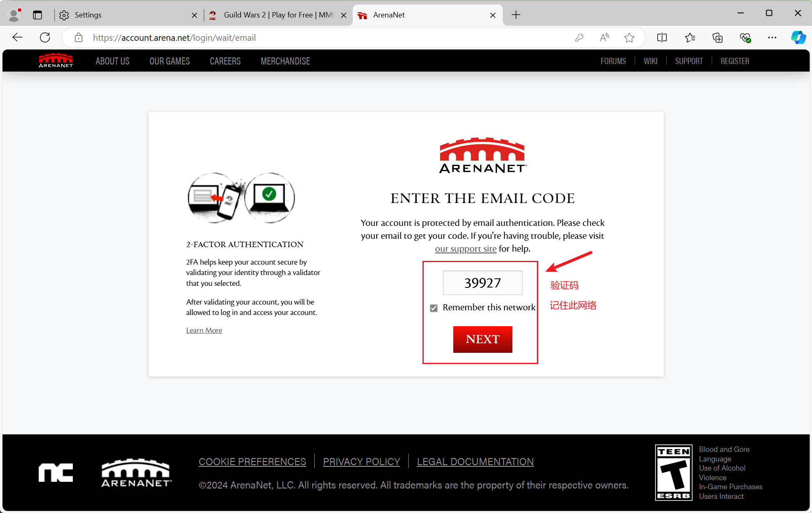Click the Blood and Gore rating text

pos(724,449)
